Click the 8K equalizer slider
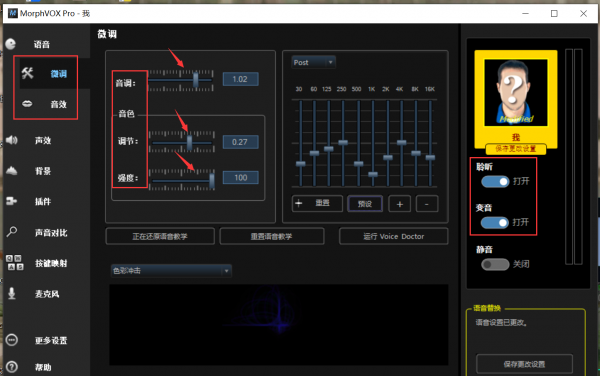Image resolution: width=600 pixels, height=376 pixels. (x=416, y=153)
